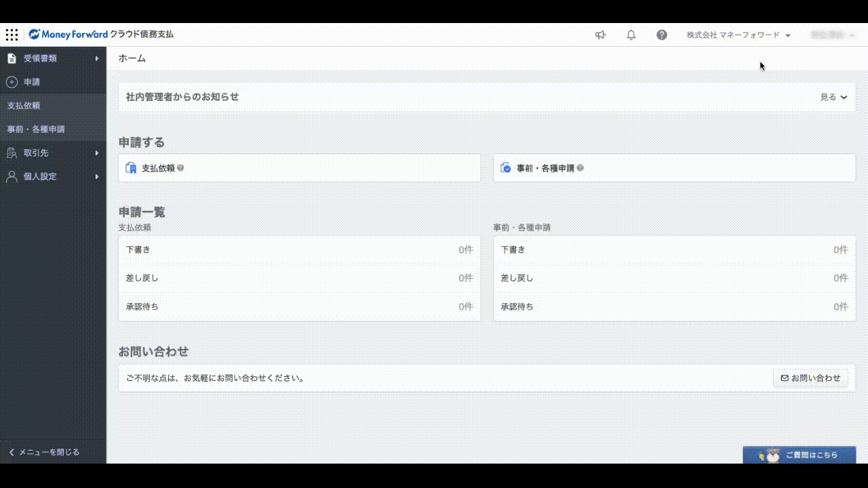Open the notifications bell icon
The height and width of the screenshot is (488, 868).
pyautogui.click(x=631, y=35)
